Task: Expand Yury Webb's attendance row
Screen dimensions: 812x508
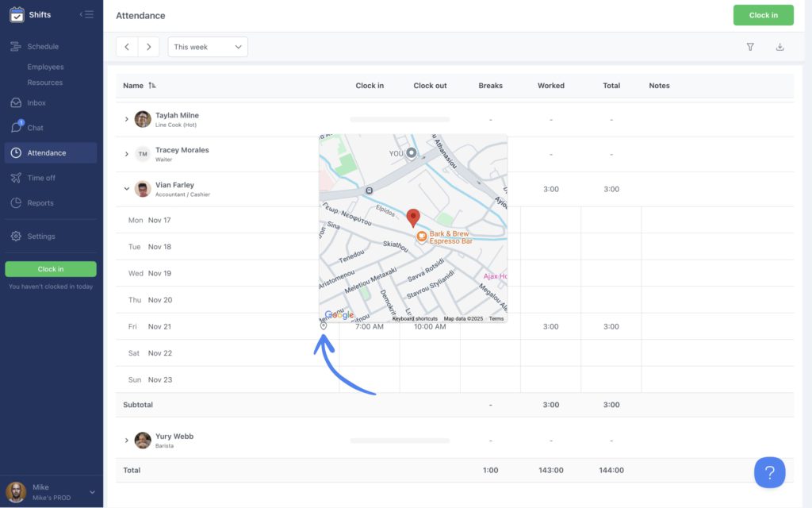Action: (x=127, y=440)
